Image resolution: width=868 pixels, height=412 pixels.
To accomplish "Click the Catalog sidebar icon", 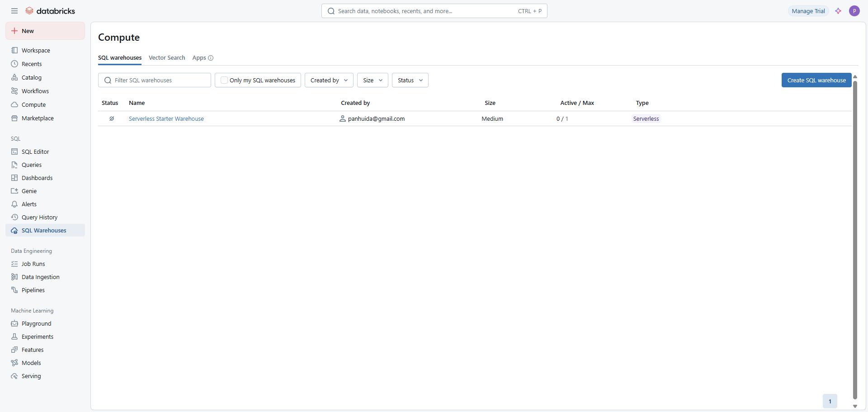I will (x=14, y=77).
